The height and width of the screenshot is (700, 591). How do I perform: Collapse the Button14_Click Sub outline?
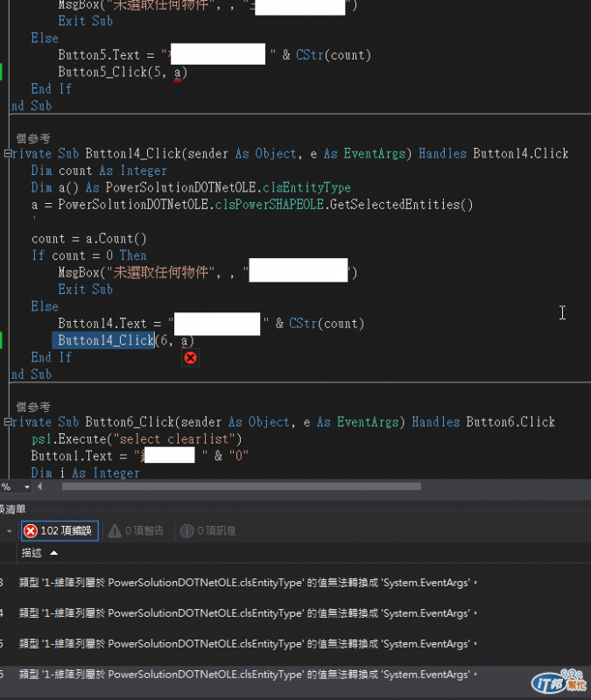[x=8, y=154]
